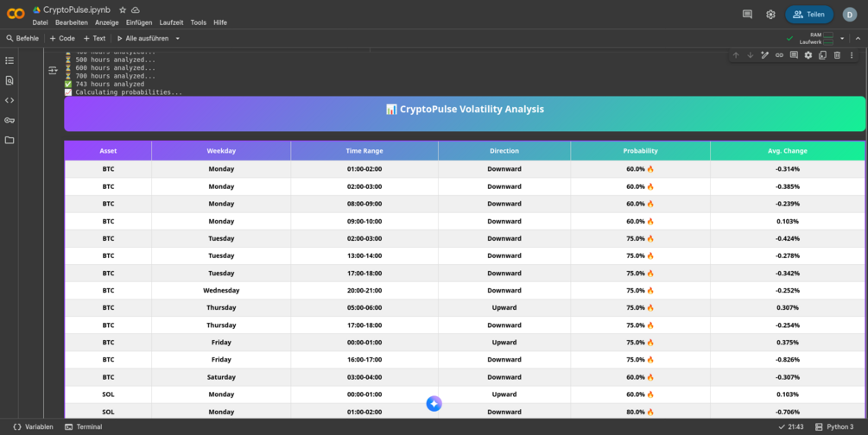
Task: Open the Variablen panel
Action: click(x=33, y=426)
